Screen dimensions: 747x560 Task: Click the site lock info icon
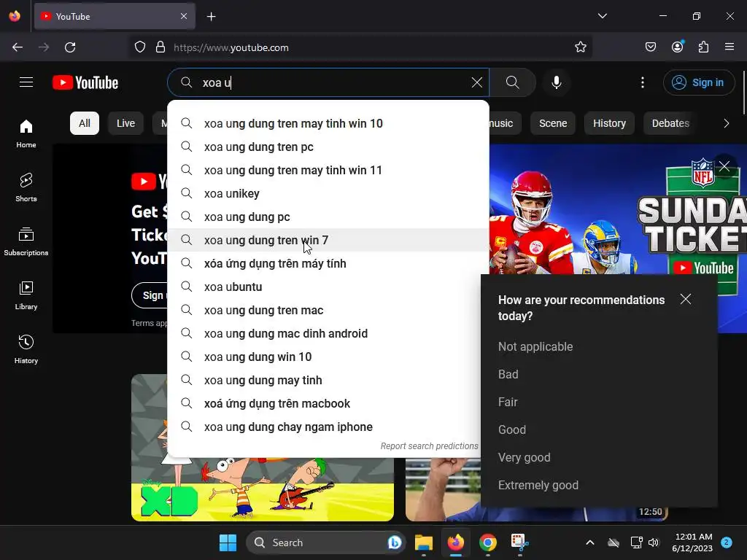(160, 47)
